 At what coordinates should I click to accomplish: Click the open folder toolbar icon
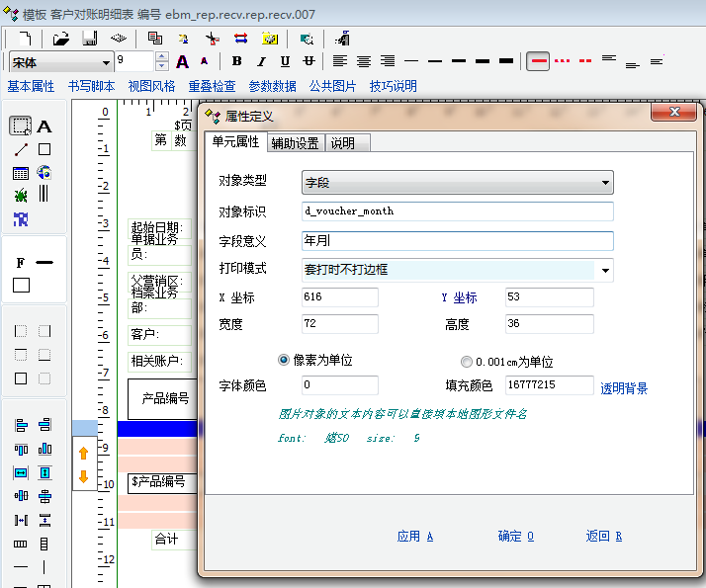[61, 39]
